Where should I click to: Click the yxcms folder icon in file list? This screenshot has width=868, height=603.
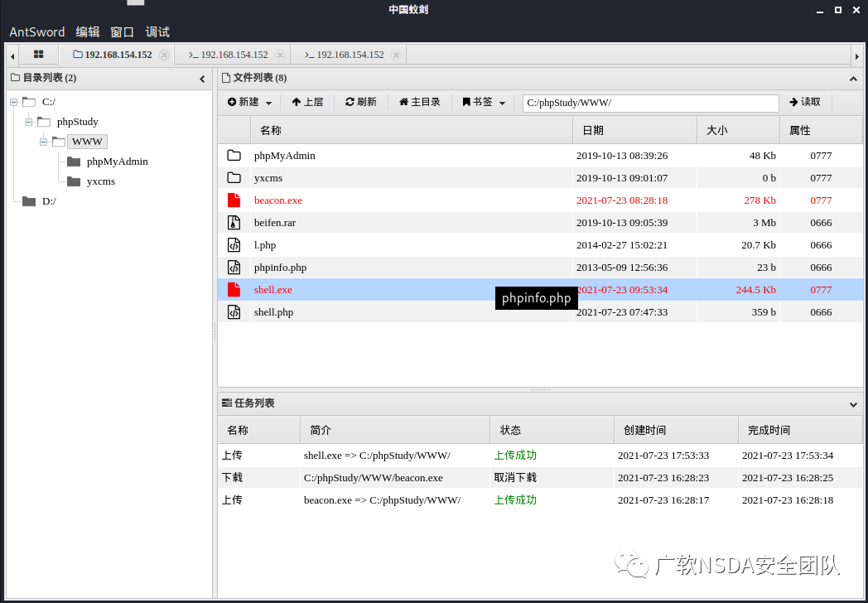234,178
